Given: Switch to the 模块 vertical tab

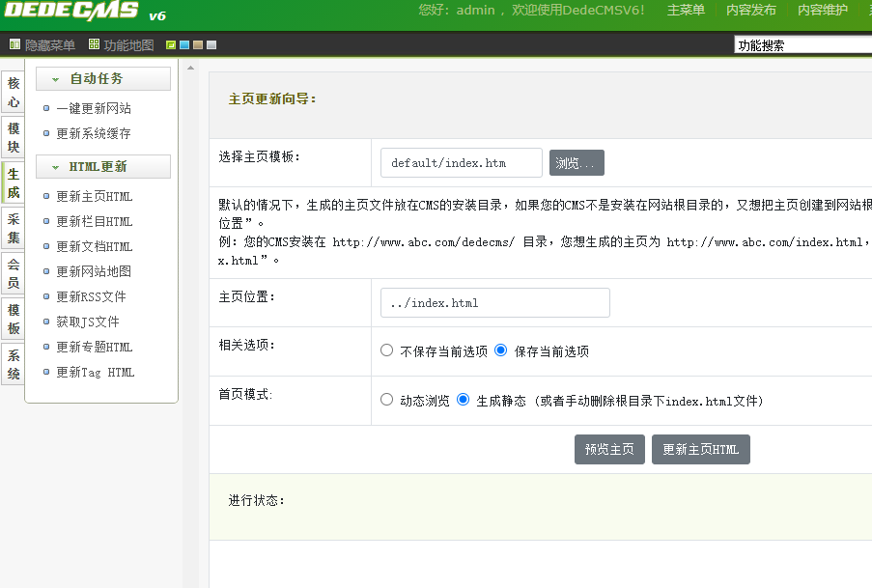Looking at the screenshot, I should [x=14, y=137].
